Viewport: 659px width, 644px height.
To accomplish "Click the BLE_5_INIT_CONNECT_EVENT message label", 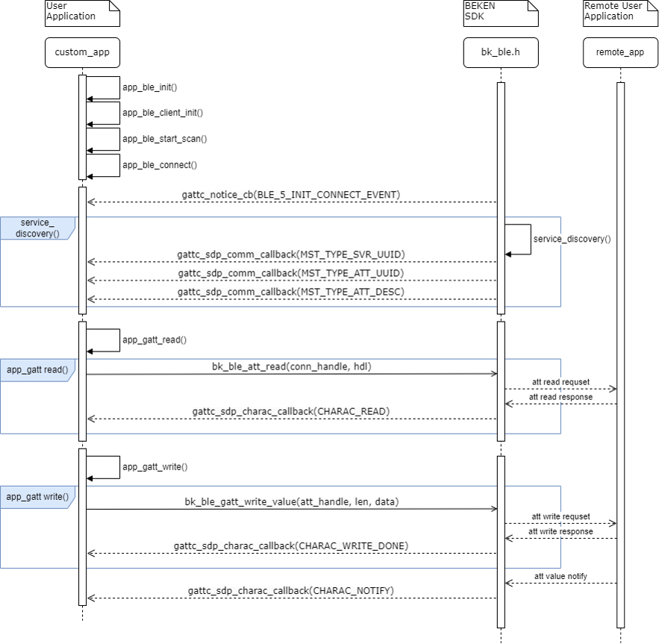I will click(291, 195).
